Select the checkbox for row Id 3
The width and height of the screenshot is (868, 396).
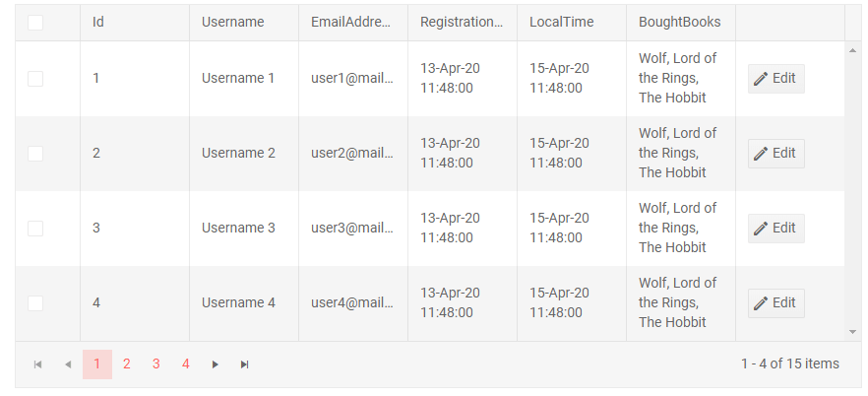click(35, 229)
